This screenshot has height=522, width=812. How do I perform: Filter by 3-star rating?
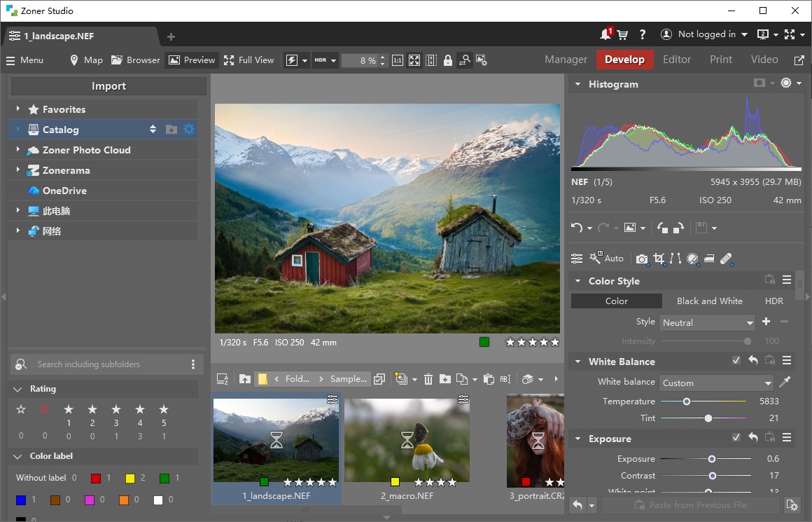tap(116, 409)
